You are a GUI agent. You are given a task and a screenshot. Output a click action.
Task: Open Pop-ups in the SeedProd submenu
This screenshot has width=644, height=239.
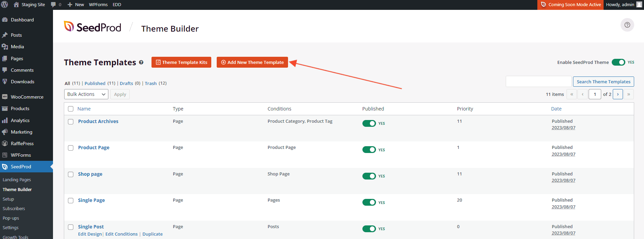click(x=11, y=218)
